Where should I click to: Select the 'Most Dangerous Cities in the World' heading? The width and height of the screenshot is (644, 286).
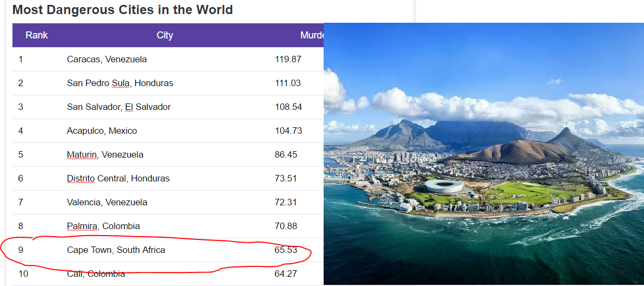point(122,9)
